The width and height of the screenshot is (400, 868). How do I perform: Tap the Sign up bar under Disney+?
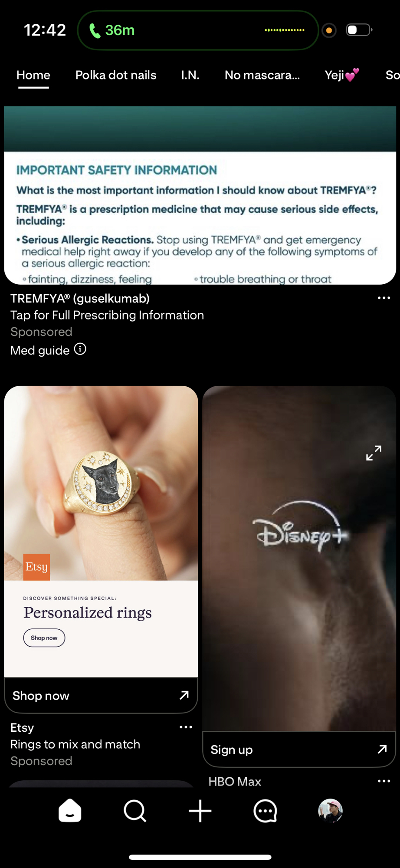(x=299, y=750)
